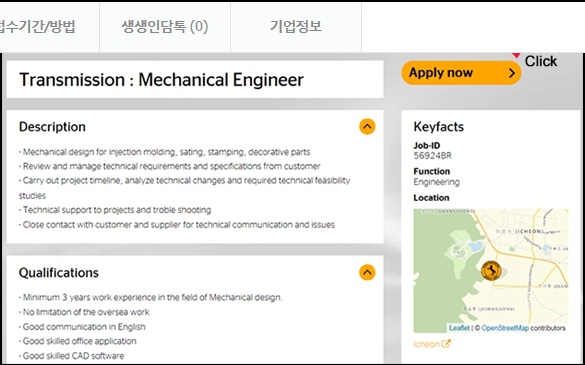This screenshot has width=585, height=365.
Task: Click the Apply now button
Action: pyautogui.click(x=461, y=73)
